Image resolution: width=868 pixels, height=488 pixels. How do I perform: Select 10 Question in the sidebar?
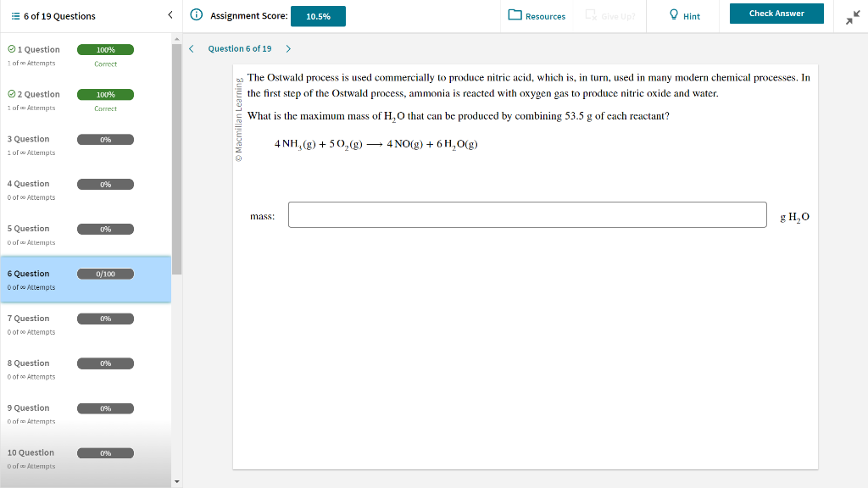(x=86, y=458)
